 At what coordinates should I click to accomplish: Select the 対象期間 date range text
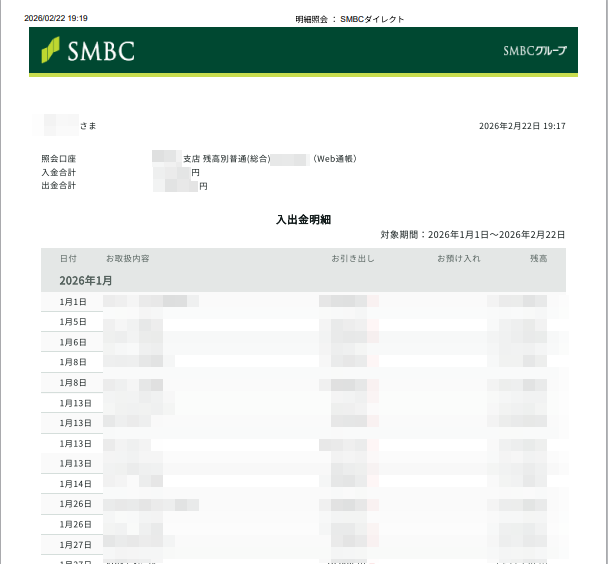(x=472, y=235)
